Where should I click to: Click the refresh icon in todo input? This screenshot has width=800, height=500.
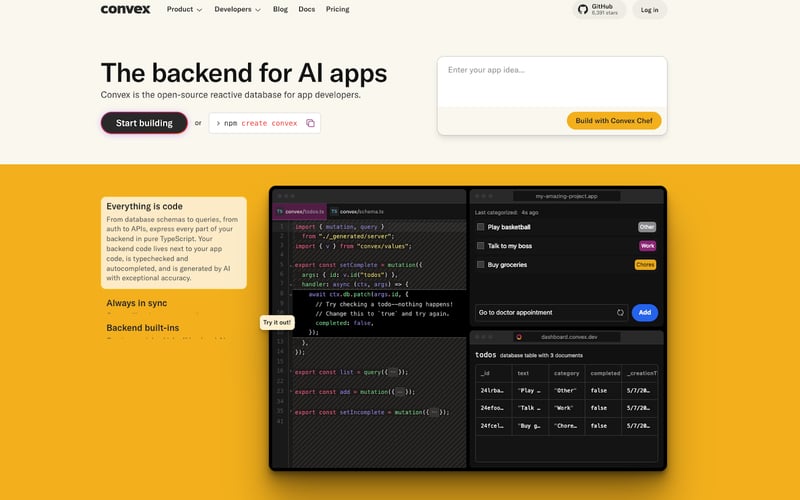[x=620, y=312]
